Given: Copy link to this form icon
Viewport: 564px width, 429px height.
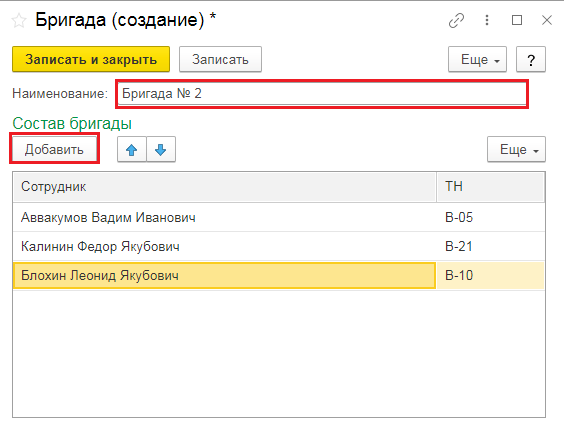Looking at the screenshot, I should coord(456,20).
